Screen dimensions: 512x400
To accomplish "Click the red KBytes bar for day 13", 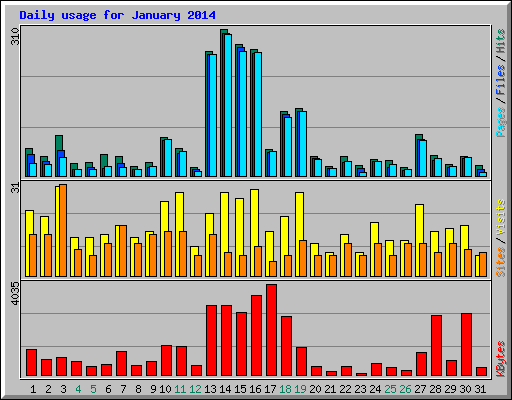I will pos(211,341).
